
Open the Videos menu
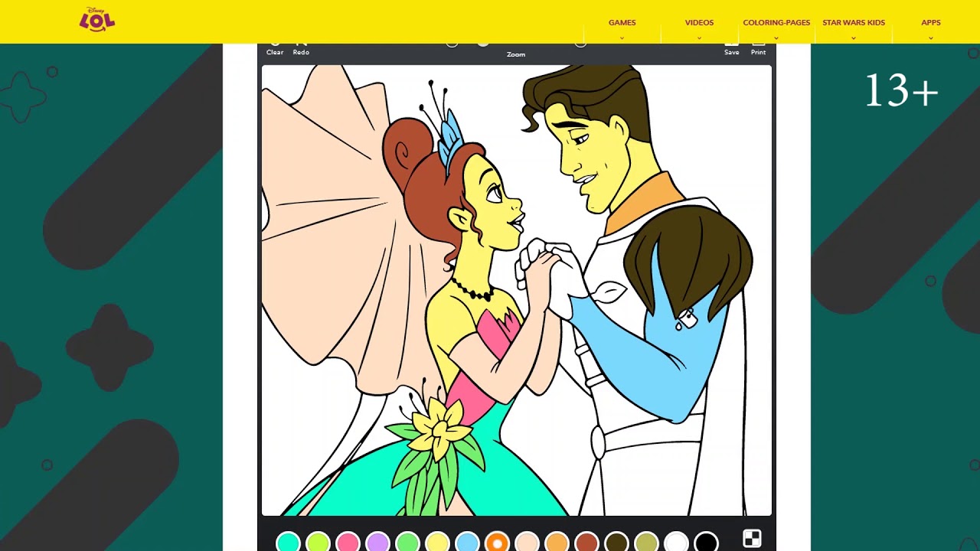[699, 22]
